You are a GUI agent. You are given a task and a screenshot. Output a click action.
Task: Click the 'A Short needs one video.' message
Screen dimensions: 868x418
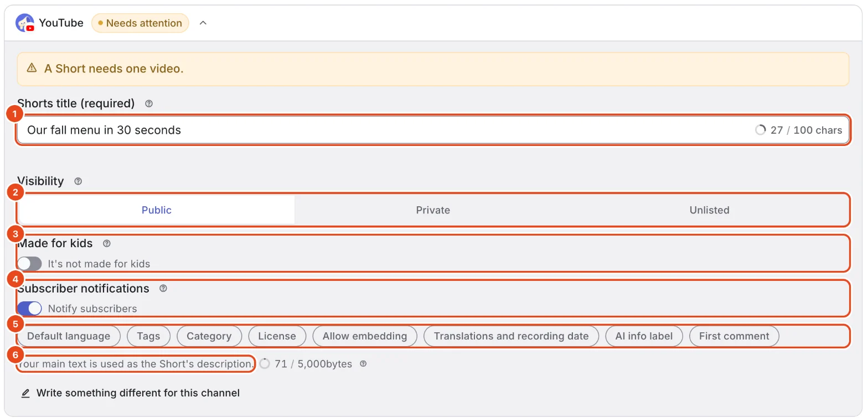tap(113, 69)
